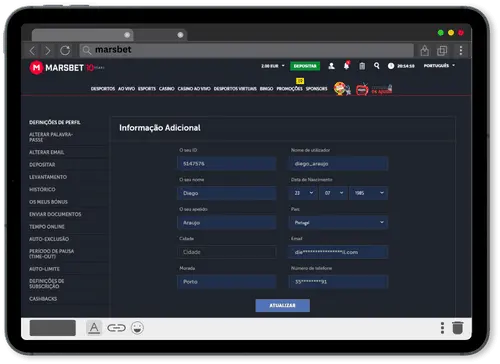This screenshot has height=364, width=500.
Task: Open Cashbacks in sidebar
Action: 43,299
